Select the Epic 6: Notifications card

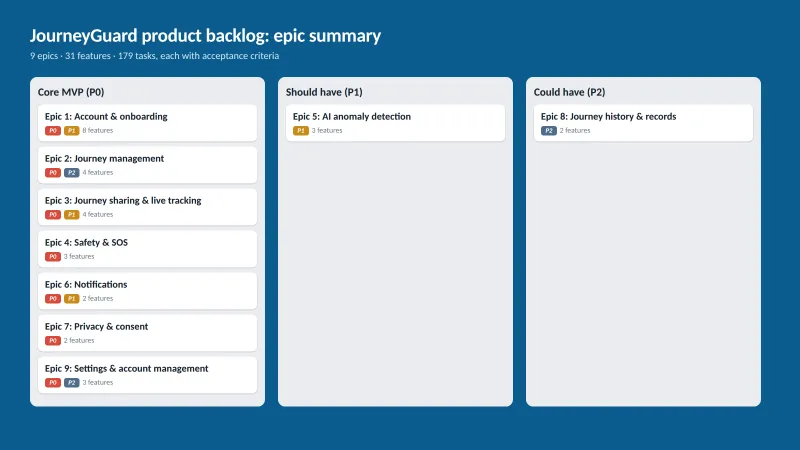coord(147,291)
